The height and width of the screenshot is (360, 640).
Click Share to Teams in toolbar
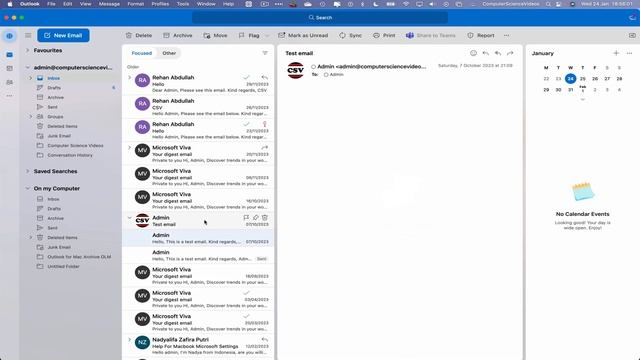coord(431,36)
